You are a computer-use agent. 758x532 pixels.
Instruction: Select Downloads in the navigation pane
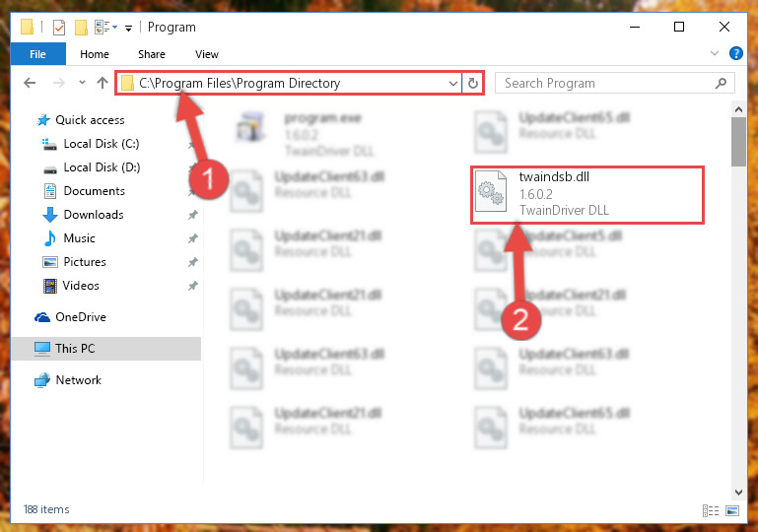click(x=94, y=215)
